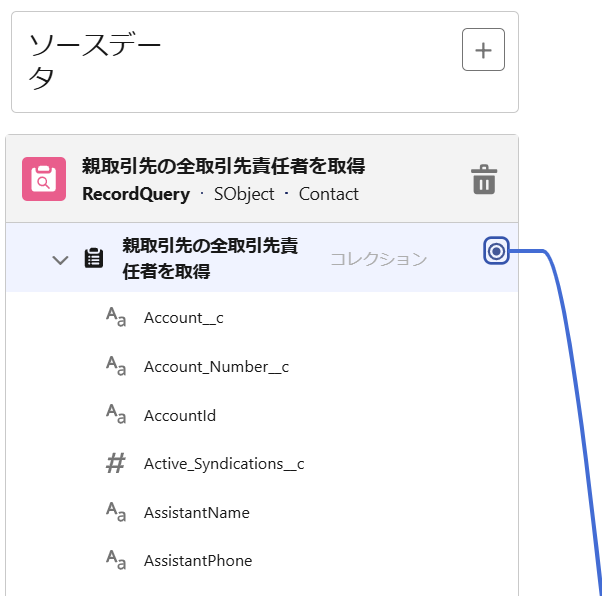Select the Active_Syndications__c number field
602x596 pixels.
(x=262, y=464)
